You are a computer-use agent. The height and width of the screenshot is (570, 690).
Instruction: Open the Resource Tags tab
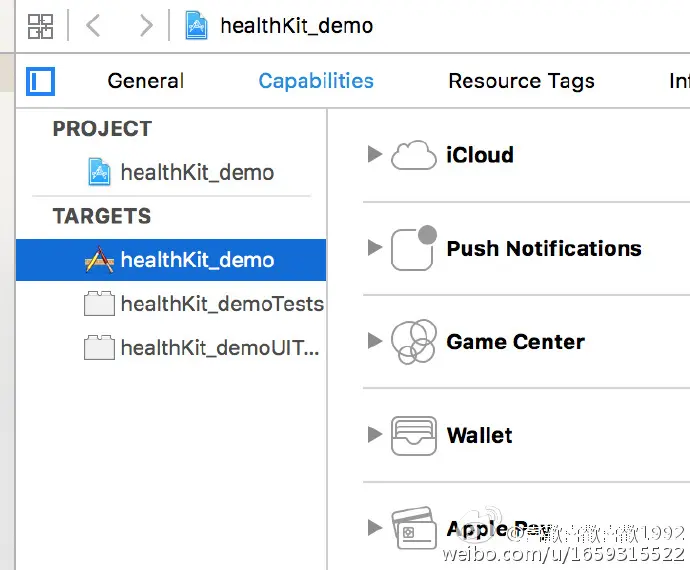pos(521,81)
